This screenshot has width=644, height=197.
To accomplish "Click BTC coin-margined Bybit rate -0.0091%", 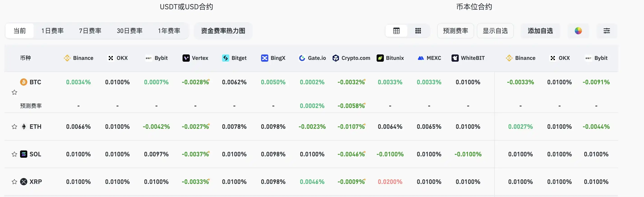I will (x=596, y=82).
